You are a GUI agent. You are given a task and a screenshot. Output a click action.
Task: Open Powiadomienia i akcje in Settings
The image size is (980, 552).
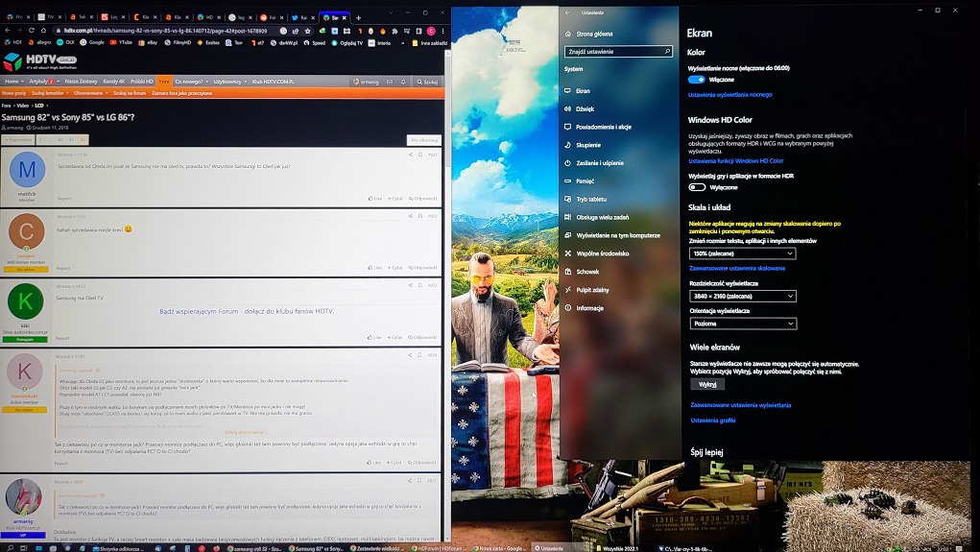click(598, 127)
